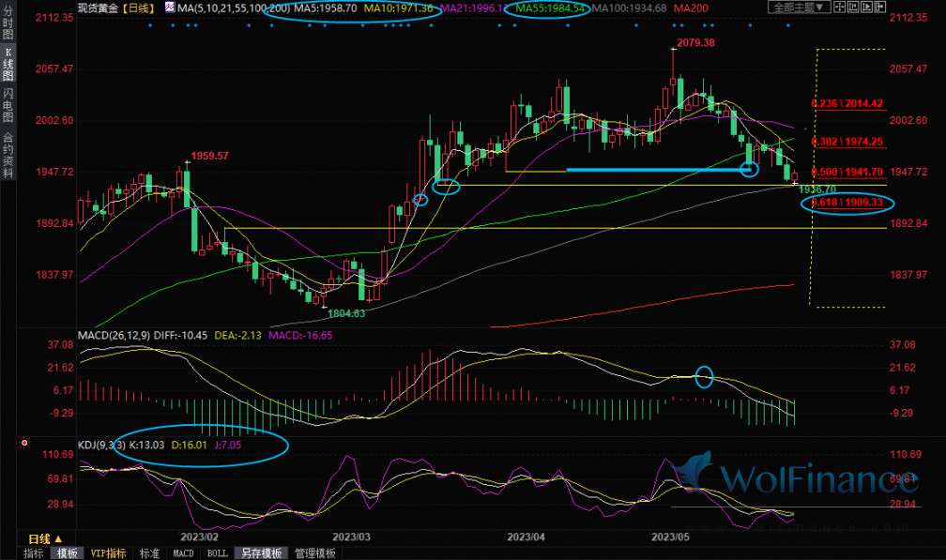The height and width of the screenshot is (560, 946).
Task: Click the DIFF:-10.45 value
Action: click(180, 335)
